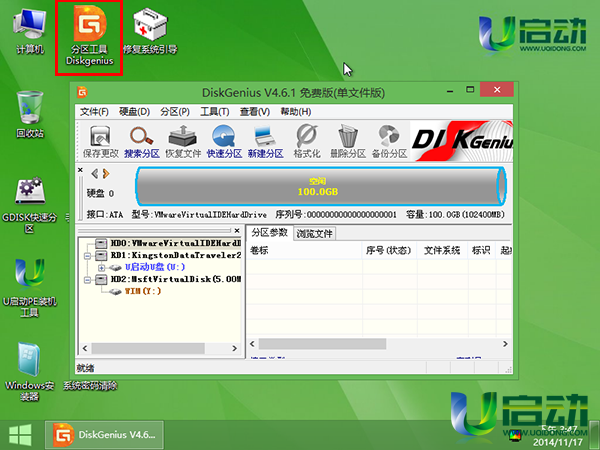Image resolution: width=600 pixels, height=450 pixels.
Task: Go to previous disk with left arrow
Action: (95, 174)
